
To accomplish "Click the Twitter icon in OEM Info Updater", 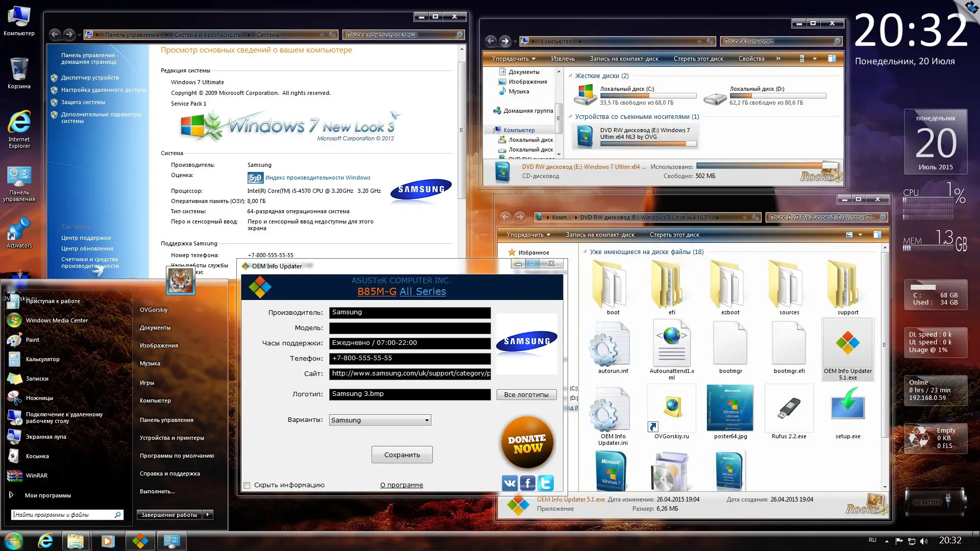I will 545,483.
